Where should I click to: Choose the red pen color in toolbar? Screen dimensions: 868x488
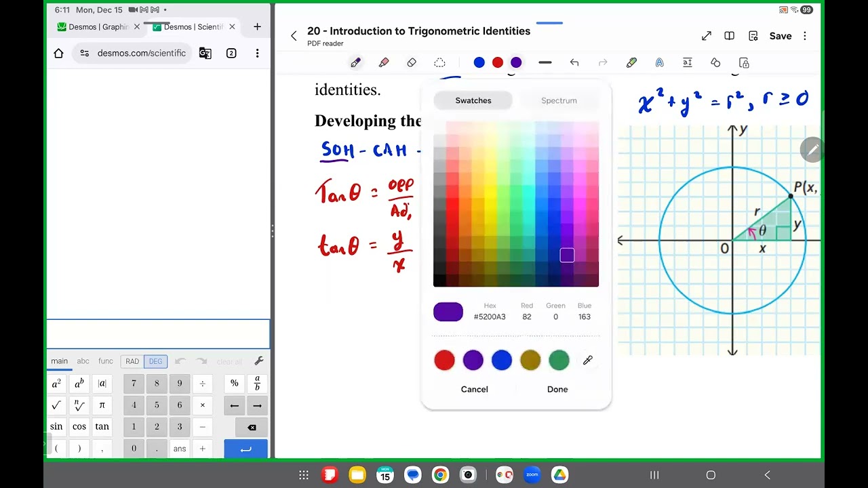click(x=497, y=62)
